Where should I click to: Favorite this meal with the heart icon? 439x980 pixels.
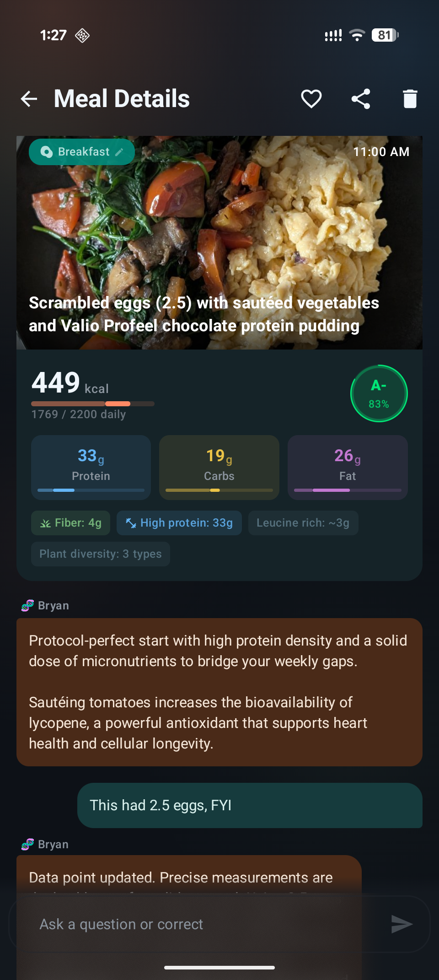[311, 98]
